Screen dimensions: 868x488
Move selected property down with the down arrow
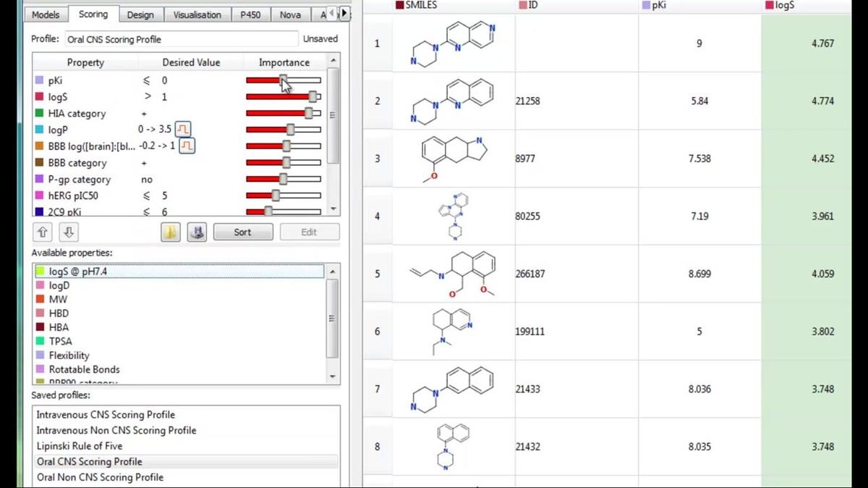tap(67, 232)
